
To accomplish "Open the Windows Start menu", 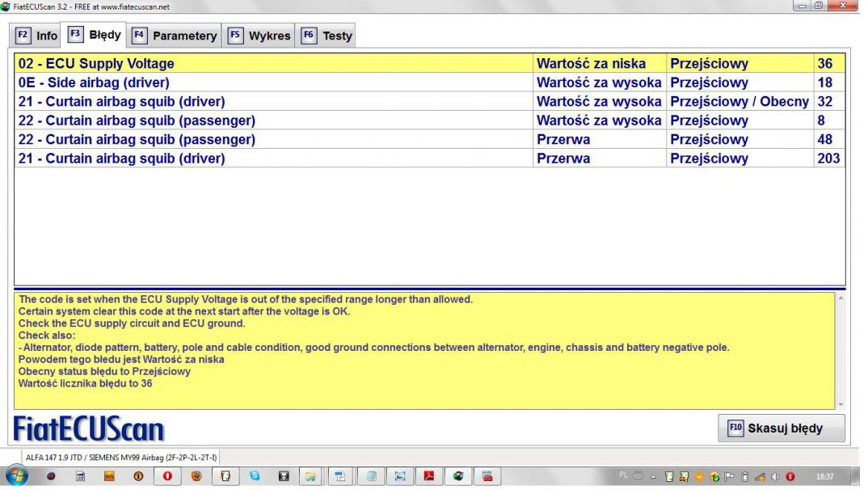I will (17, 476).
